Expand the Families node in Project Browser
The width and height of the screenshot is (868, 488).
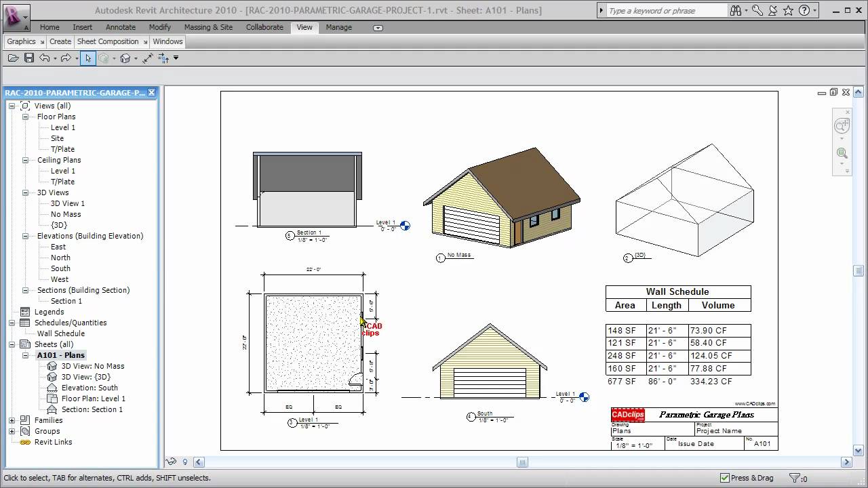[x=13, y=420]
